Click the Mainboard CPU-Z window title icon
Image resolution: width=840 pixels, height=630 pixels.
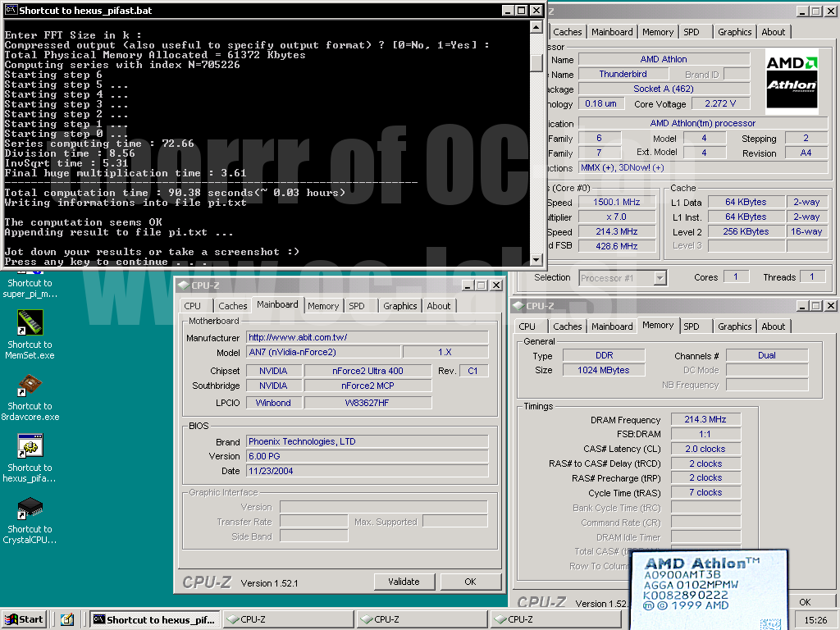184,285
